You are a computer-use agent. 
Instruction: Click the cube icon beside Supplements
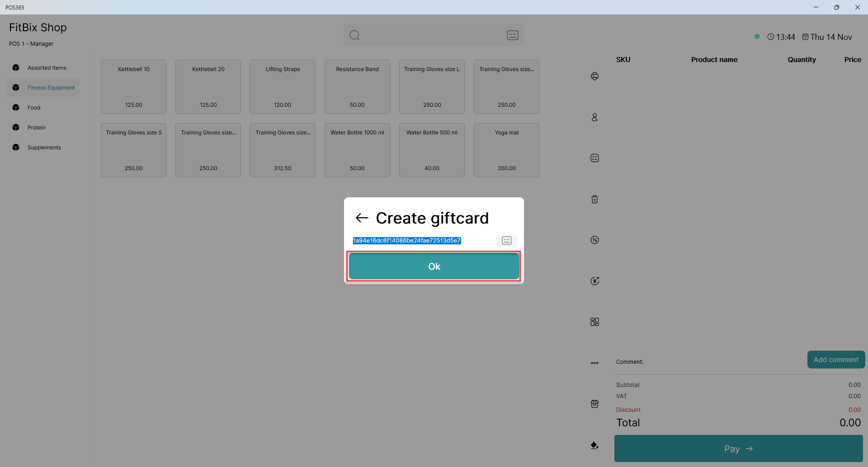point(16,148)
